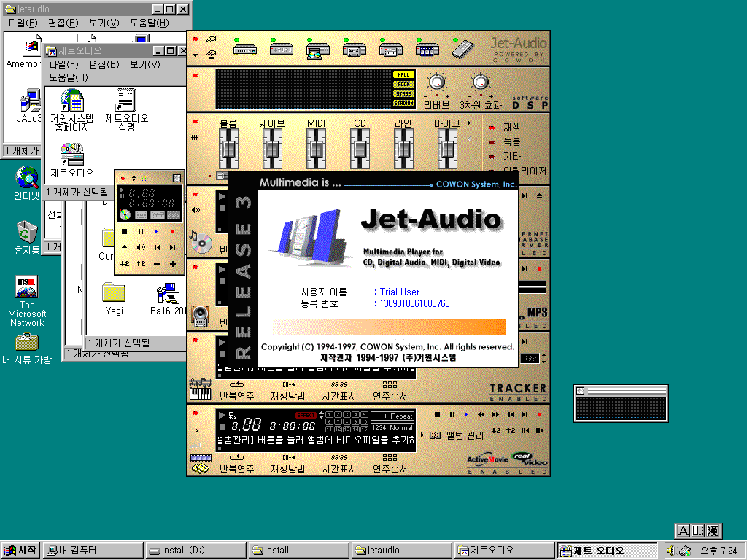Click the 시작 Start button
The width and height of the screenshot is (747, 560).
click(x=20, y=551)
